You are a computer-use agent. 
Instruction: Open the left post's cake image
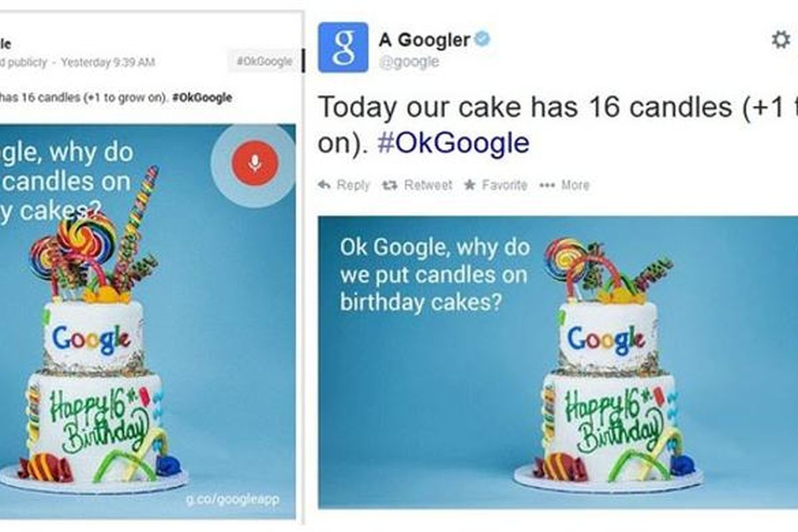point(148,321)
